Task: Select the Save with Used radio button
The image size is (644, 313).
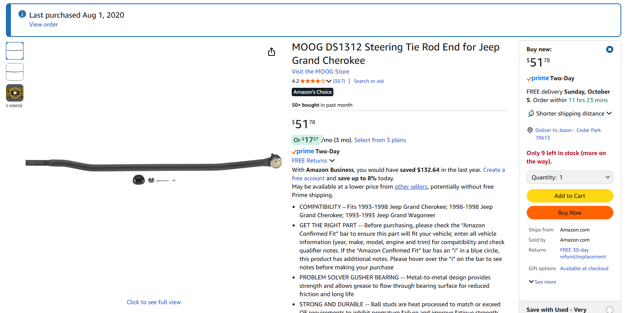Action: [x=610, y=310]
